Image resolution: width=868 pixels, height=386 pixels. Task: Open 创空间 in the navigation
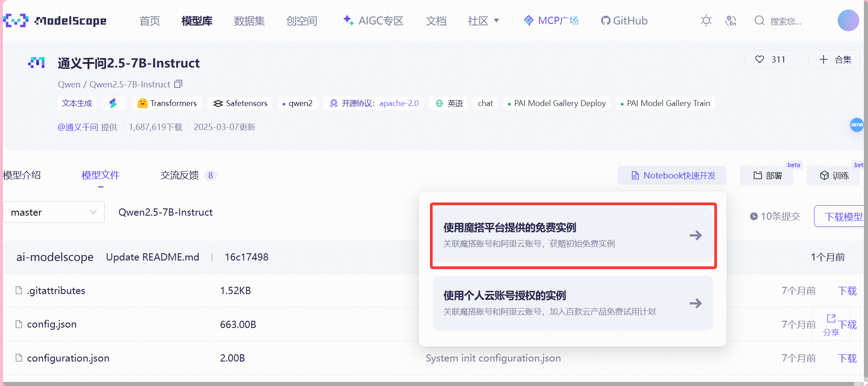tap(302, 21)
